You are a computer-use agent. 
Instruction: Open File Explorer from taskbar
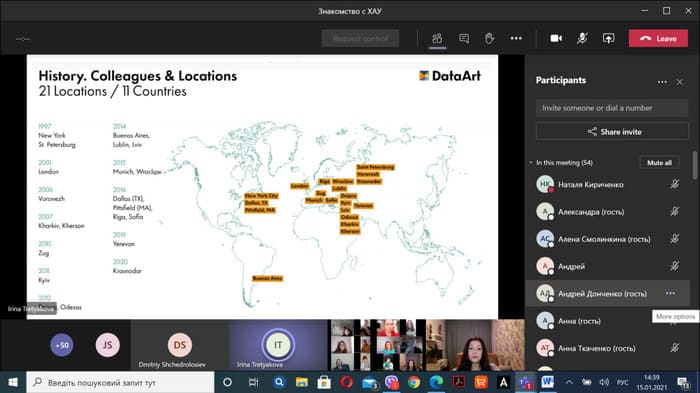[302, 382]
